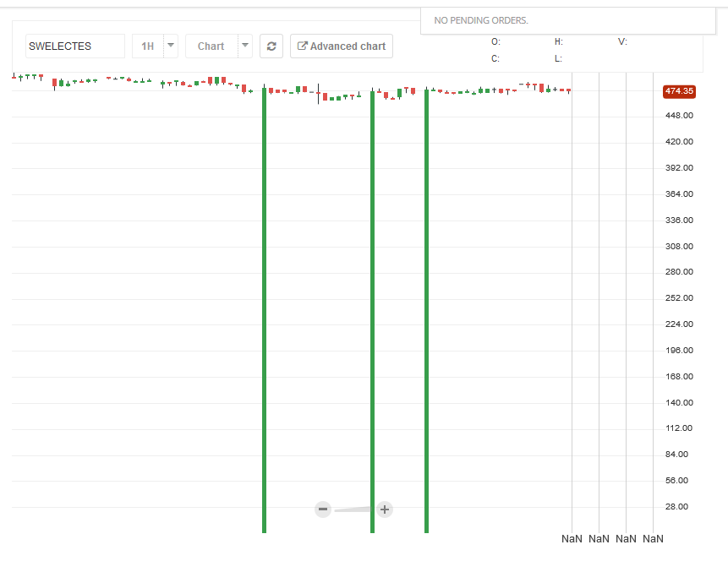The width and height of the screenshot is (728, 572).
Task: Click the 364.00 price axis label
Action: [x=679, y=194]
